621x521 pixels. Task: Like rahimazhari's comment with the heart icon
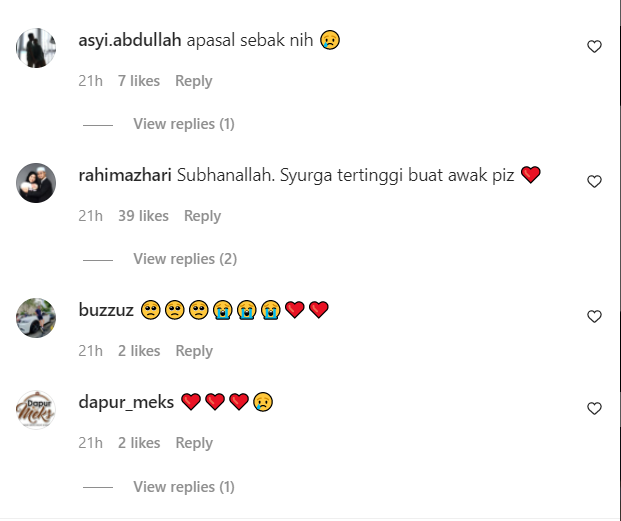tap(594, 181)
